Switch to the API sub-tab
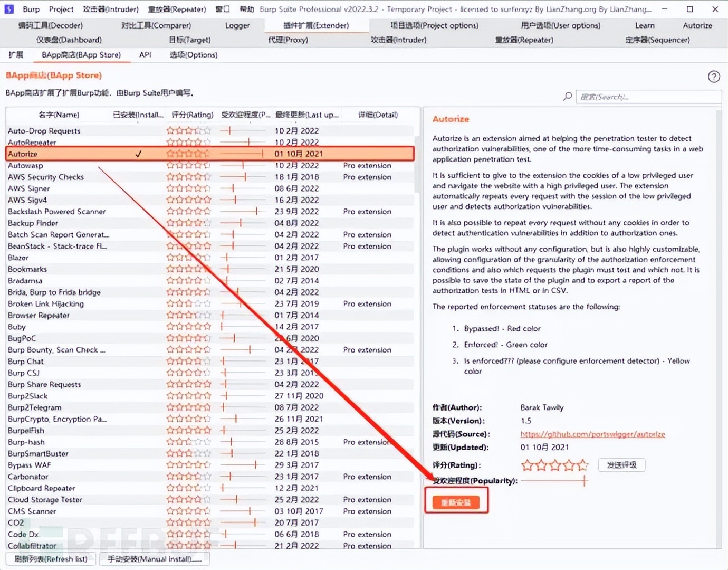Image resolution: width=728 pixels, height=570 pixels. pyautogui.click(x=145, y=55)
